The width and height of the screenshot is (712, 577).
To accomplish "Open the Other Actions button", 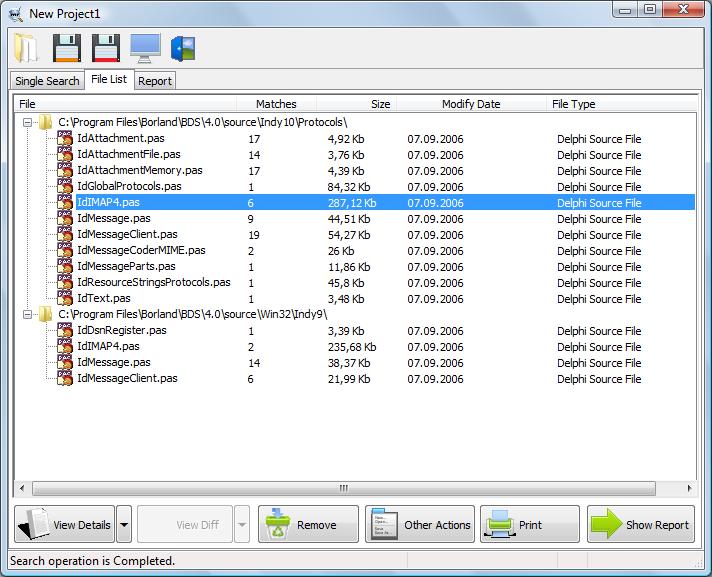I will click(x=418, y=524).
